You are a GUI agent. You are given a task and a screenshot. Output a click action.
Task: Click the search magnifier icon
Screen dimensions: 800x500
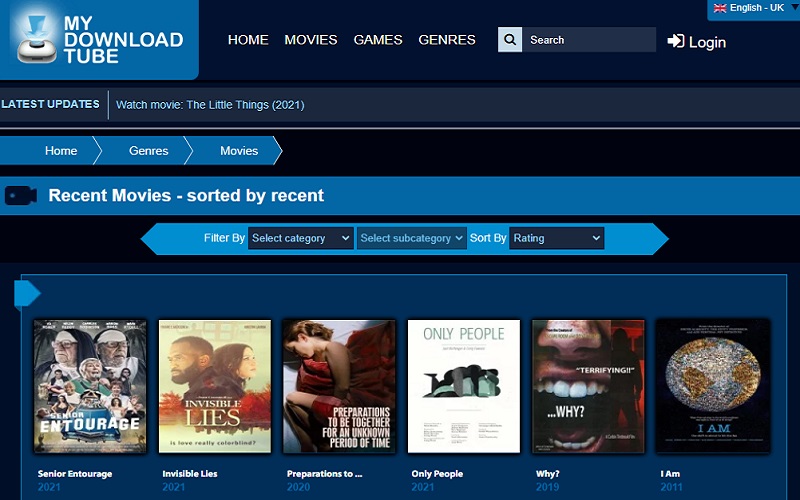510,40
